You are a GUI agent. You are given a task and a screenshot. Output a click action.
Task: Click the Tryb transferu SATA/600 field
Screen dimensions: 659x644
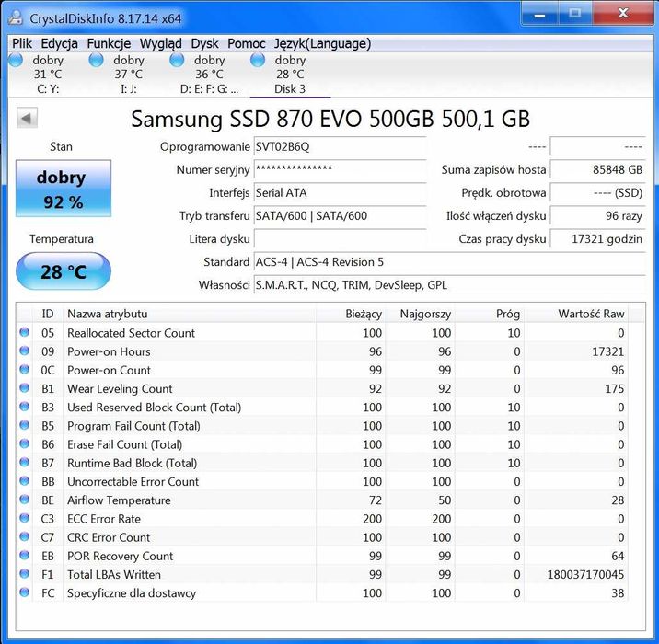coord(340,216)
